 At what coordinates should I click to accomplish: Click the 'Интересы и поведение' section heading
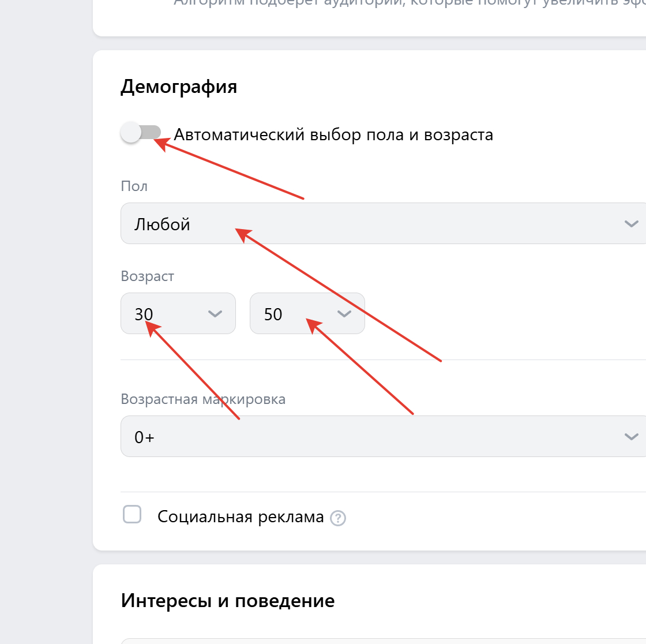[x=228, y=601]
